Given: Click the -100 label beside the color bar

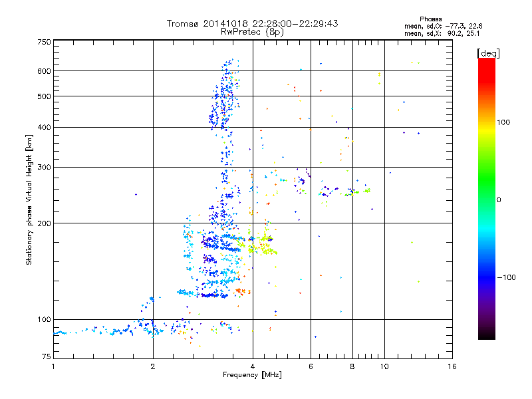Looking at the screenshot, I should (x=506, y=277).
